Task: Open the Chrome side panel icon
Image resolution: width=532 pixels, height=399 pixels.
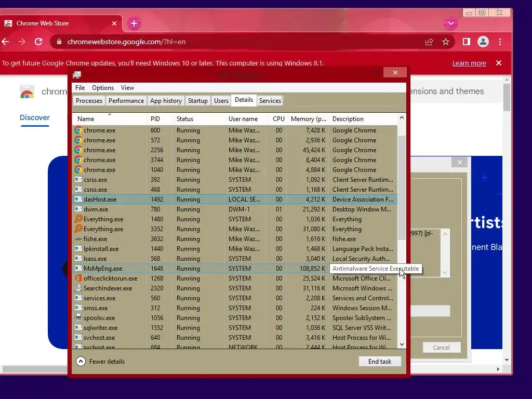Action: coord(467,42)
